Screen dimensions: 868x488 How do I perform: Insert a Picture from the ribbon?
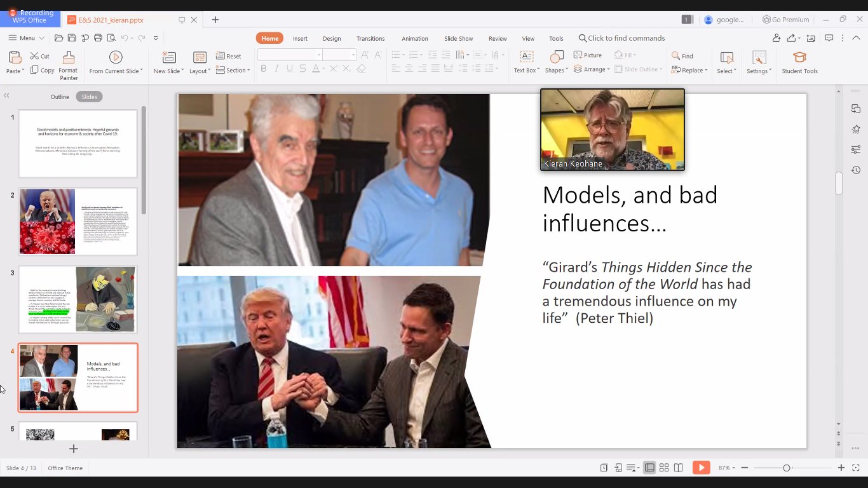click(x=588, y=55)
